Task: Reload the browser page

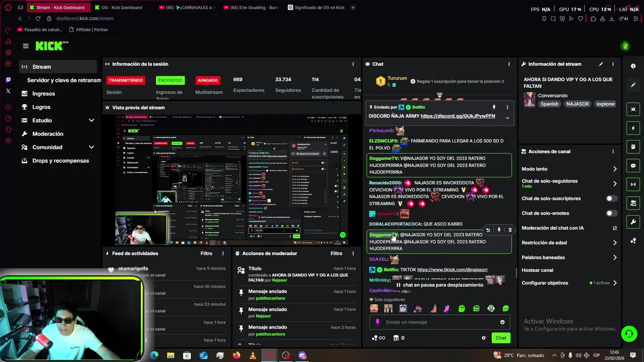Action: point(38,19)
